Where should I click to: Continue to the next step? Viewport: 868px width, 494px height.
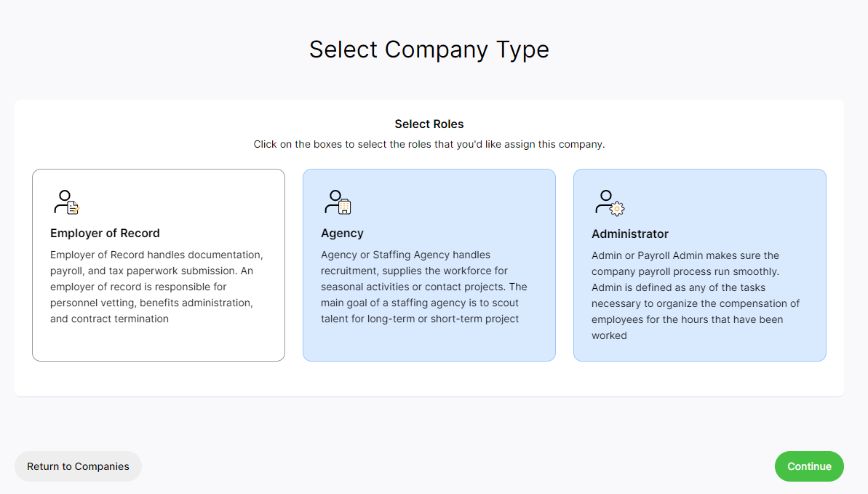(809, 466)
